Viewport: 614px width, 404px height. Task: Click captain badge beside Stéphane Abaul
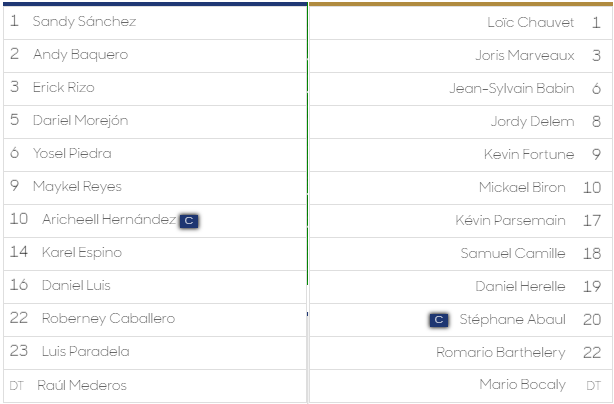pos(439,320)
